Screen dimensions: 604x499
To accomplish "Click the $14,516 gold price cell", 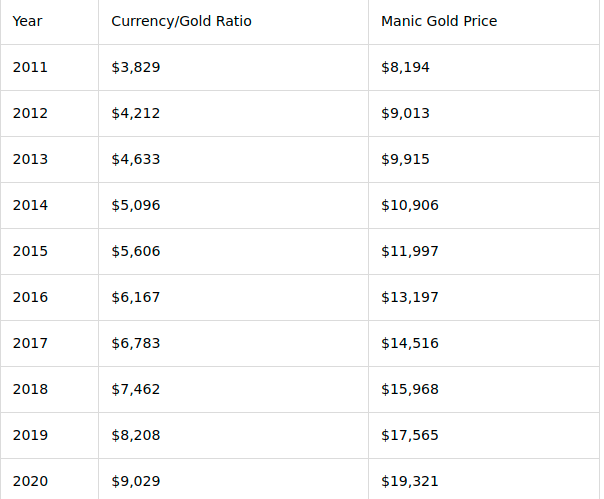I will pyautogui.click(x=484, y=343).
